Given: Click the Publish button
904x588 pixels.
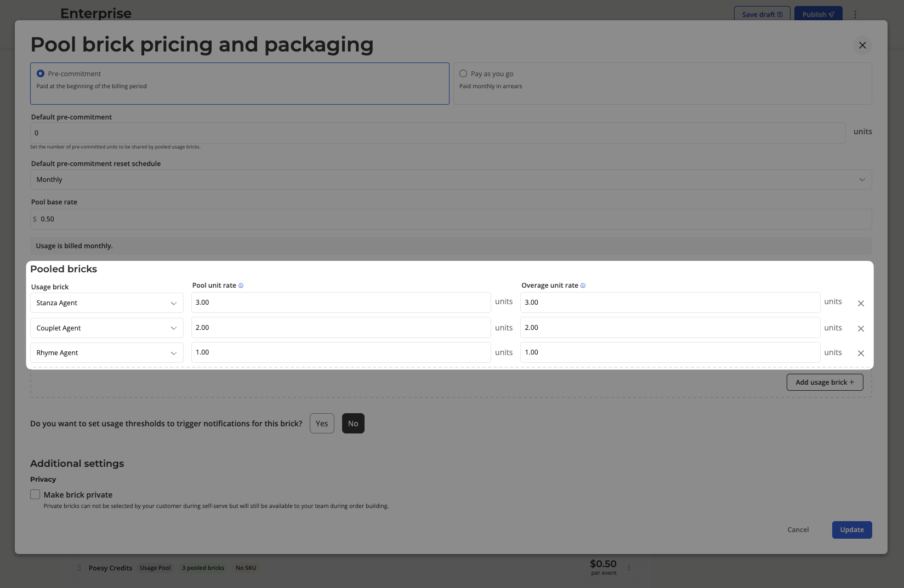Looking at the screenshot, I should tap(818, 14).
